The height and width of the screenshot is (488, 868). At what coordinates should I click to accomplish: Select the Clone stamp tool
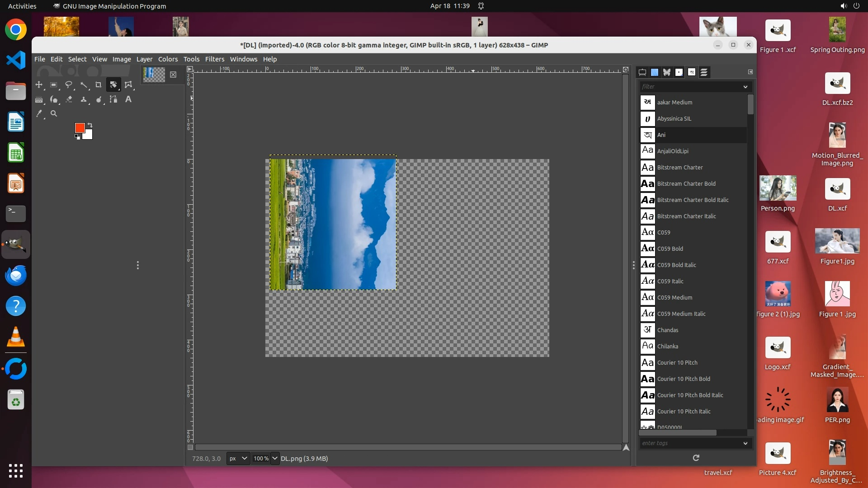pos(84,99)
